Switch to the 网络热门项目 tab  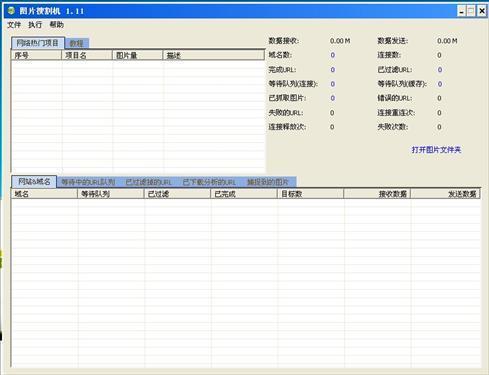coord(38,43)
